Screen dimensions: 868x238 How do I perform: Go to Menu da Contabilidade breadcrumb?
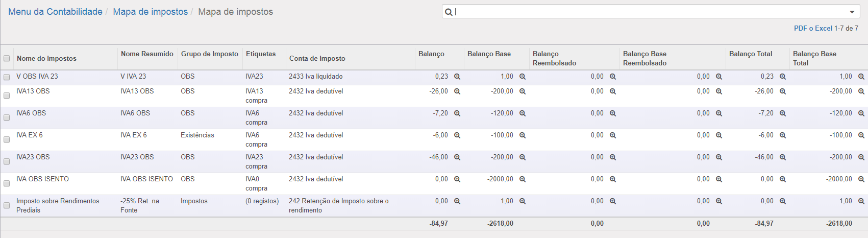click(55, 12)
